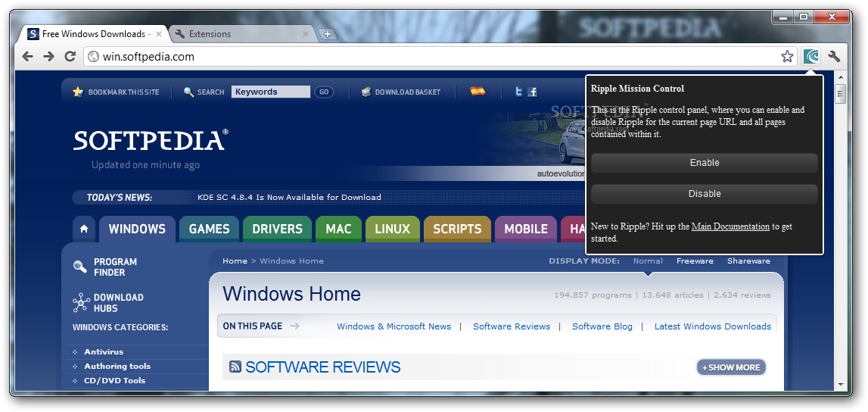
Task: Open Softpedia Facebook icon
Action: [x=533, y=92]
